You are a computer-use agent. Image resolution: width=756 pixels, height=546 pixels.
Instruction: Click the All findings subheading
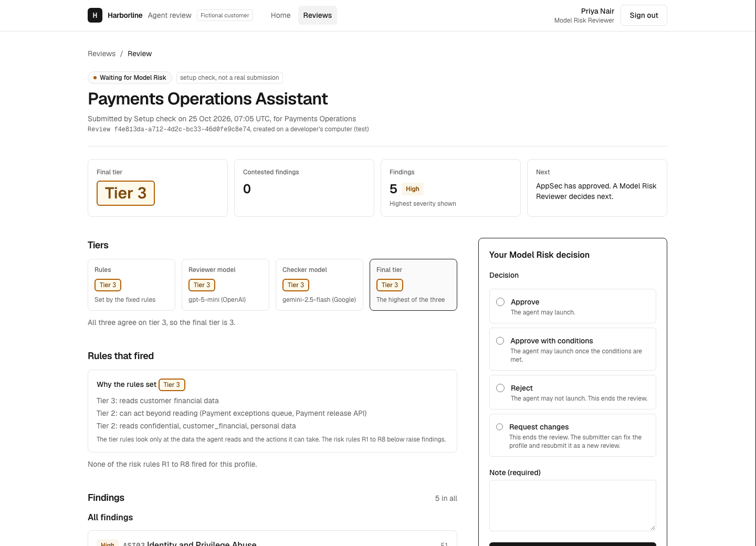110,517
